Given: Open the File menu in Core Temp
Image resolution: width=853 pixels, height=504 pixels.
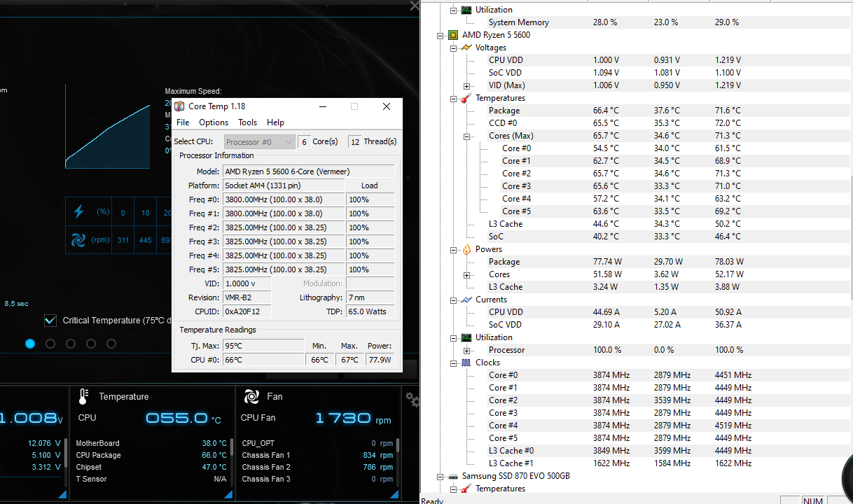Looking at the screenshot, I should [183, 122].
